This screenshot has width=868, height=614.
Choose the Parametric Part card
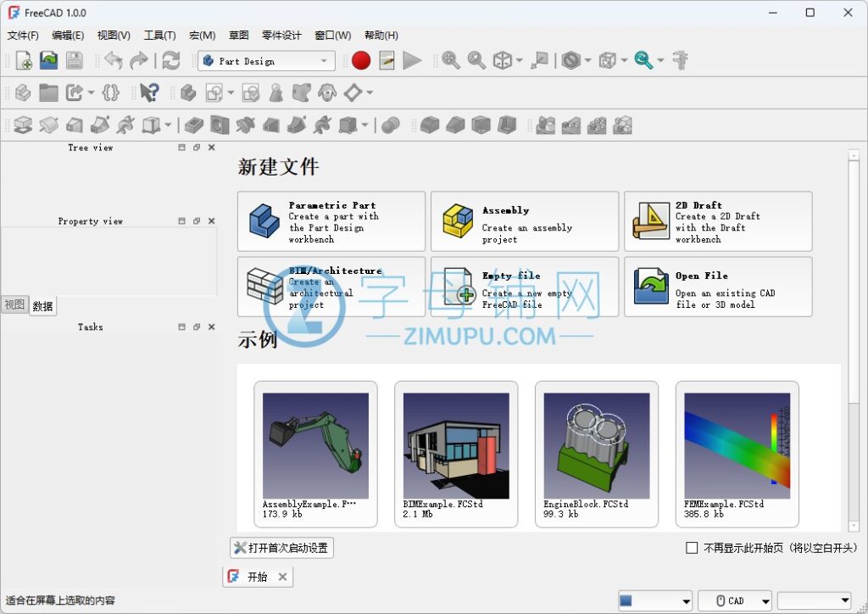[x=331, y=221]
